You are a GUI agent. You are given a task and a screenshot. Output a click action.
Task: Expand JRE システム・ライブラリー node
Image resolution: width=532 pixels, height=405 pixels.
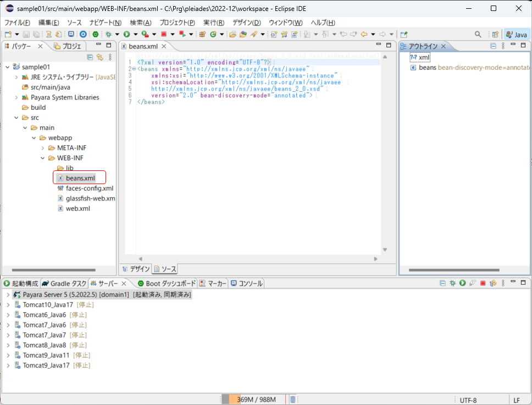point(16,77)
